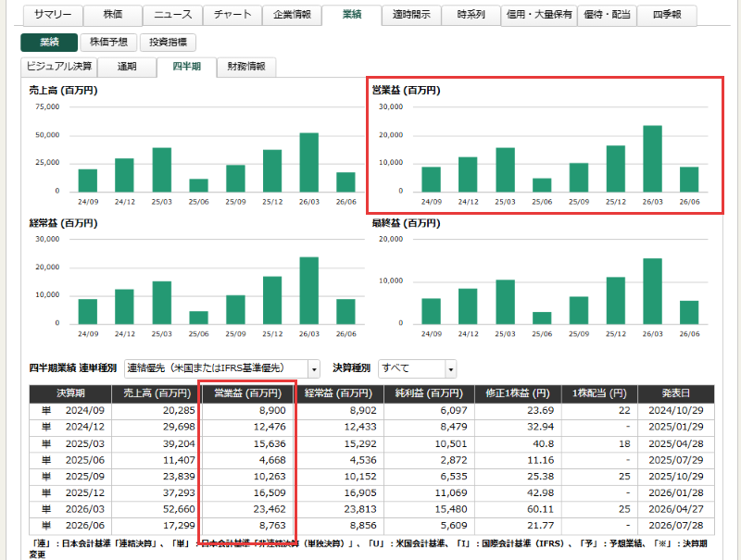Image resolution: width=741 pixels, height=560 pixels.
Task: Open the 財務情報 tab
Action: click(x=246, y=67)
